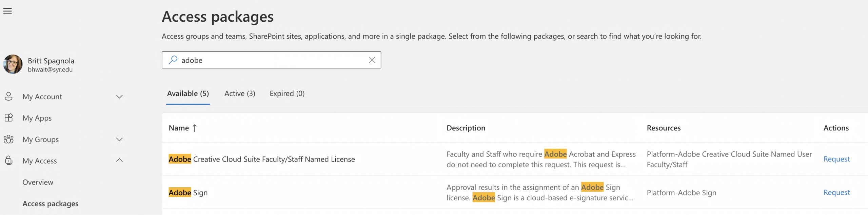Click the Britt Spagnola user name
868x215 pixels.
coord(51,61)
